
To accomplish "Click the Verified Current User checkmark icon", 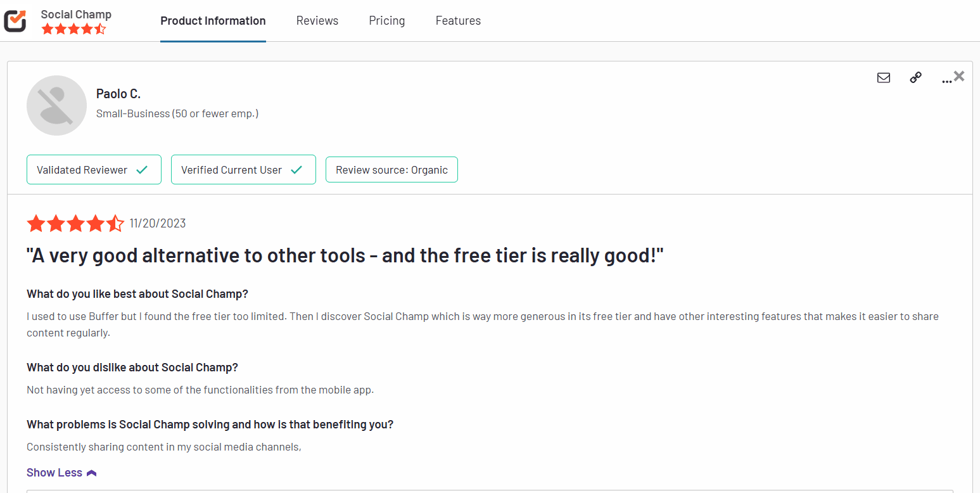I will coord(296,169).
